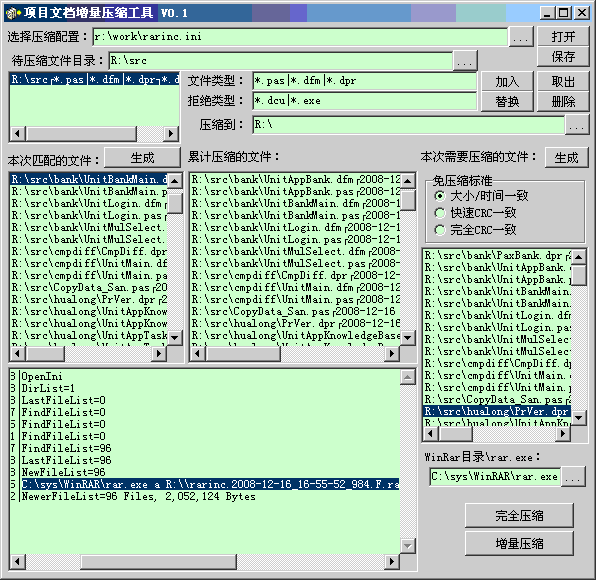Click the log pane horizontal scrollbar thumb
Viewport: 596px width, 580px height.
(x=159, y=562)
